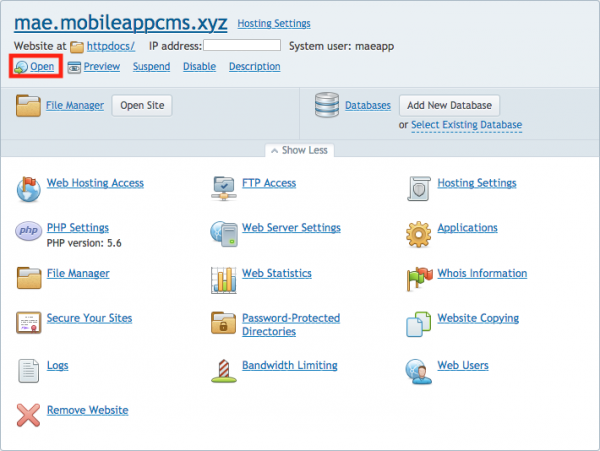This screenshot has height=451, width=600.
Task: Open the httpdocs/ folder link
Action: 110,46
